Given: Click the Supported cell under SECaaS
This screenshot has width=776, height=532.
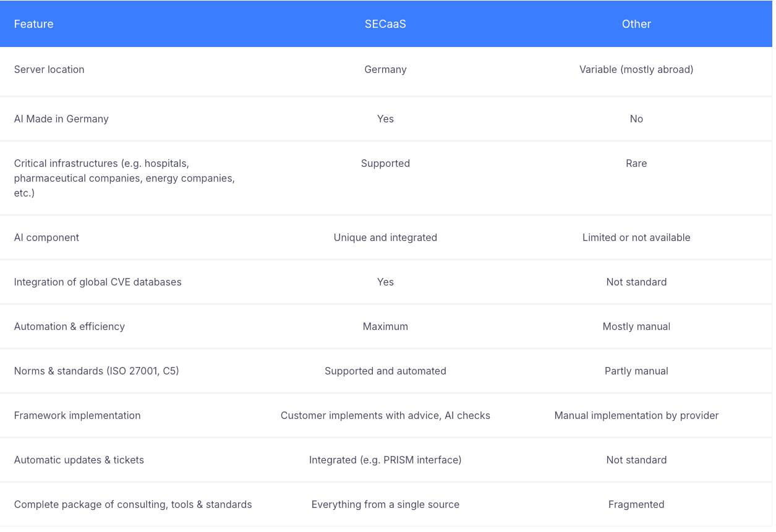Looking at the screenshot, I should pyautogui.click(x=385, y=163).
